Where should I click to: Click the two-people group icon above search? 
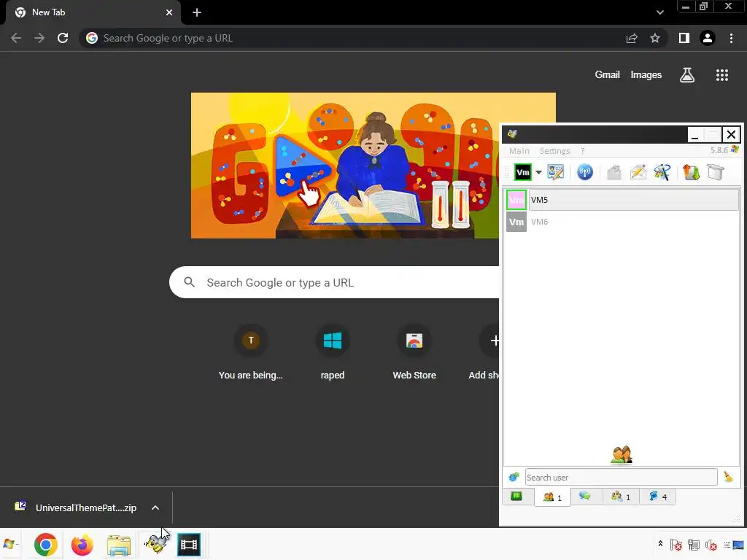(622, 455)
